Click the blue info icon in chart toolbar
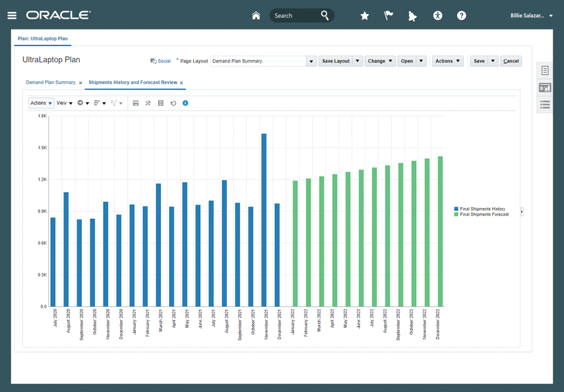Screen dimensions: 564x392 click(x=185, y=103)
